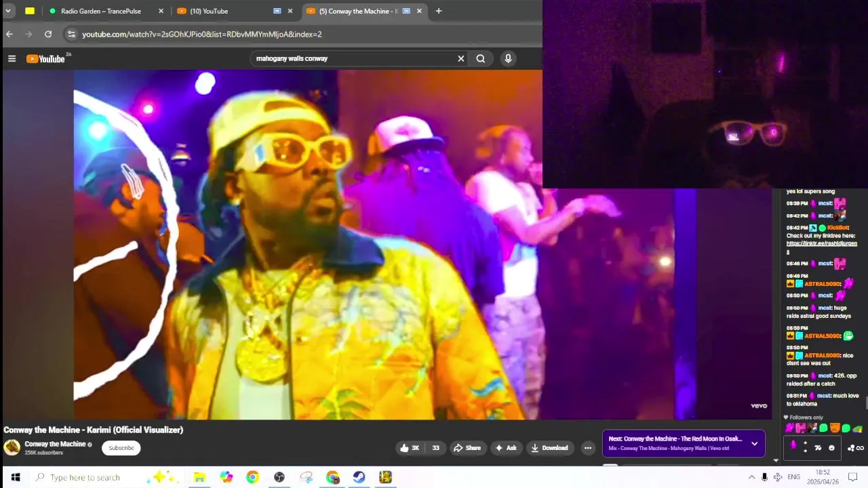The image size is (868, 488).
Task: Open Copilot colorful icon on taskbar
Action: coord(226,477)
